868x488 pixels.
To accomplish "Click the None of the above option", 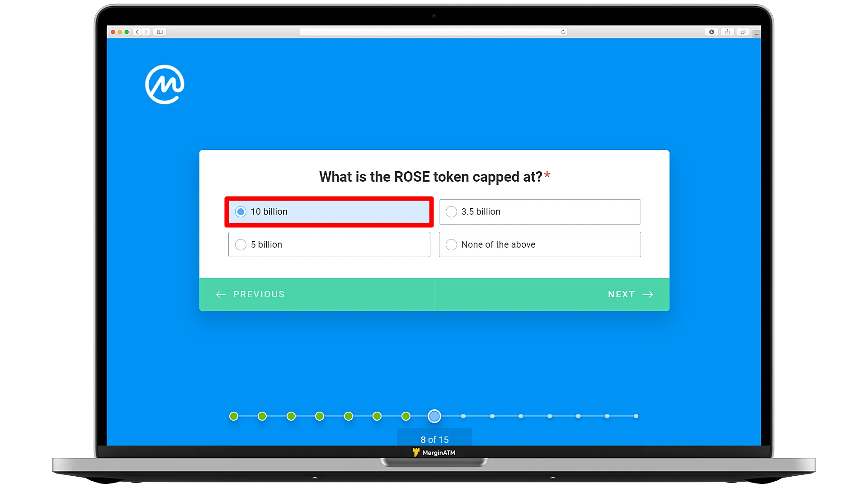I will 539,244.
